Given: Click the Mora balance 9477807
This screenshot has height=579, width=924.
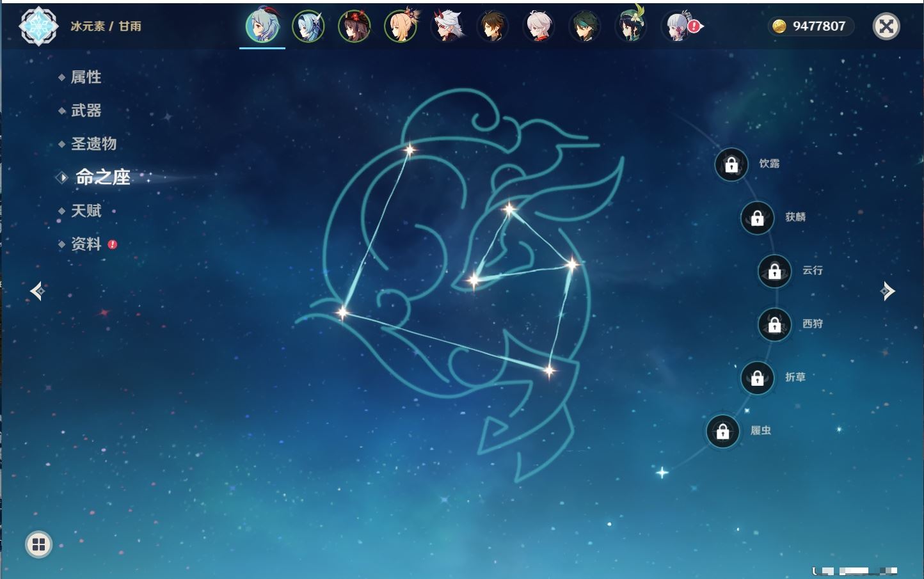Looking at the screenshot, I should pyautogui.click(x=819, y=26).
